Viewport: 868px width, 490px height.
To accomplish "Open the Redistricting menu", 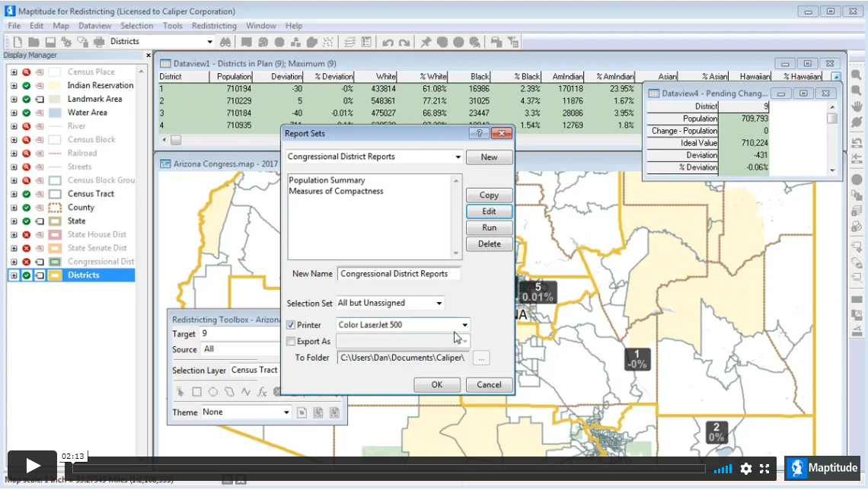I will pyautogui.click(x=214, y=26).
